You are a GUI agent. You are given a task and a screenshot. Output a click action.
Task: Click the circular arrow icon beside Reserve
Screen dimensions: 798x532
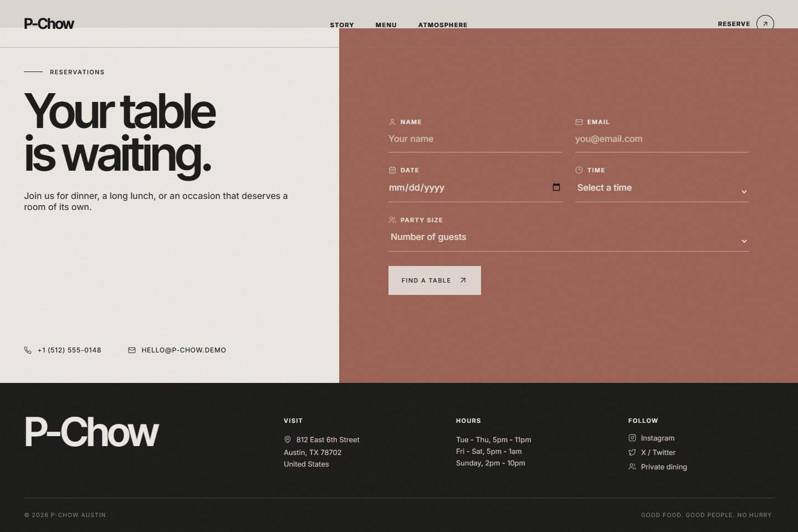pos(765,24)
